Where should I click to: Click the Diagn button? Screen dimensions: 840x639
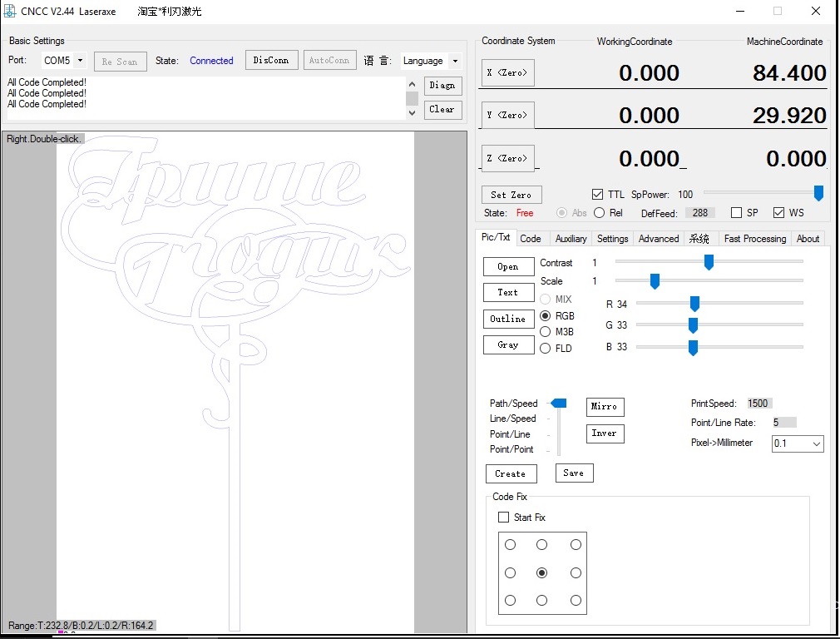point(442,85)
